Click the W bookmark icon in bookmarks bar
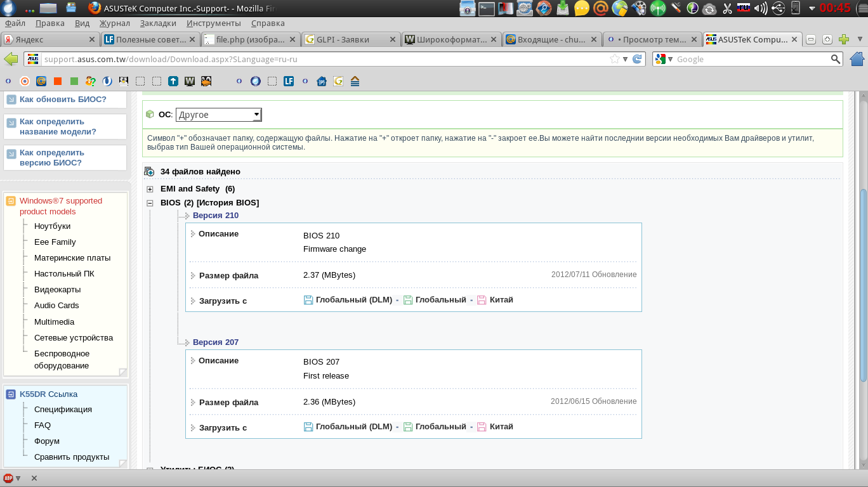This screenshot has height=487, width=868. click(x=189, y=81)
